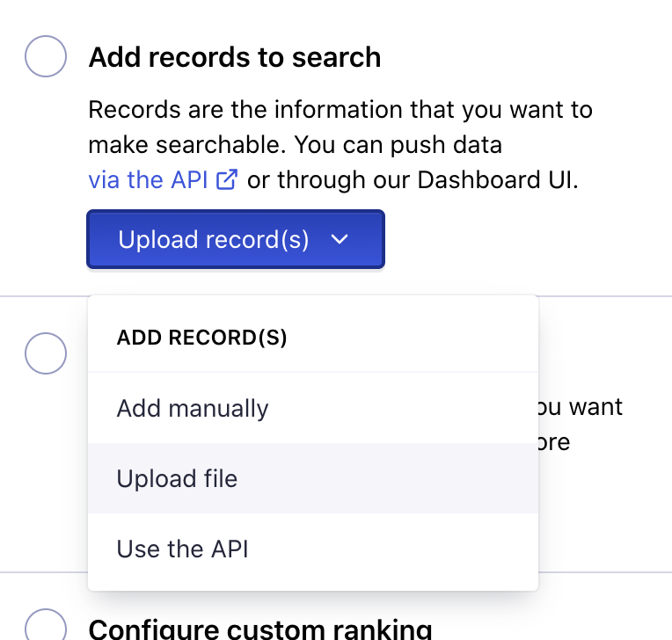Click the Add records to search heading
The image size is (672, 640).
pyautogui.click(x=235, y=57)
